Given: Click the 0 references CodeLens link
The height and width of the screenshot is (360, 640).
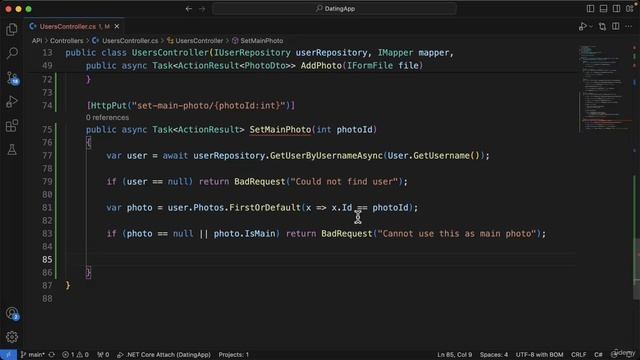Looking at the screenshot, I should tap(107, 118).
